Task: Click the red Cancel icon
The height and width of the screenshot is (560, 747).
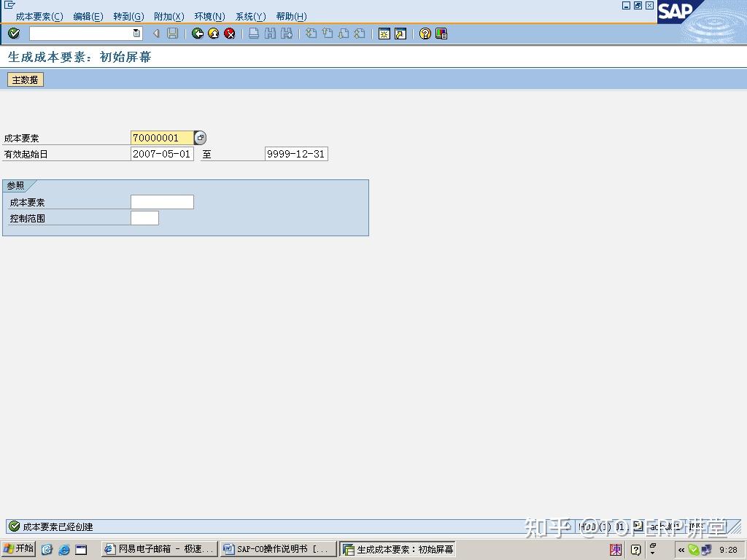Action: tap(229, 34)
